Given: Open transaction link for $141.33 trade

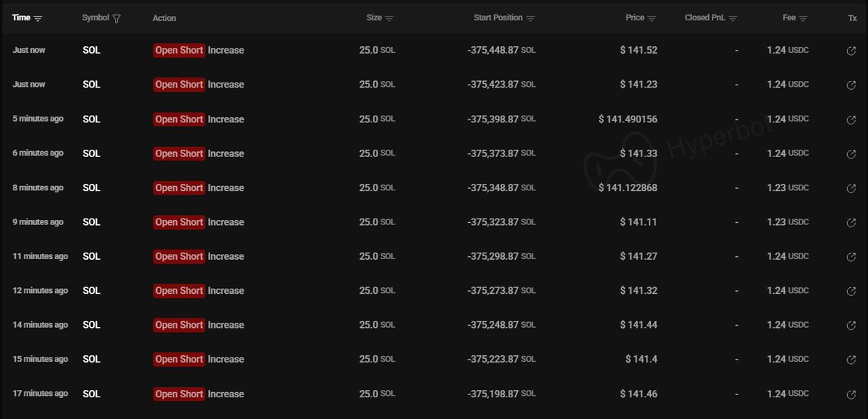Looking at the screenshot, I should [851, 153].
